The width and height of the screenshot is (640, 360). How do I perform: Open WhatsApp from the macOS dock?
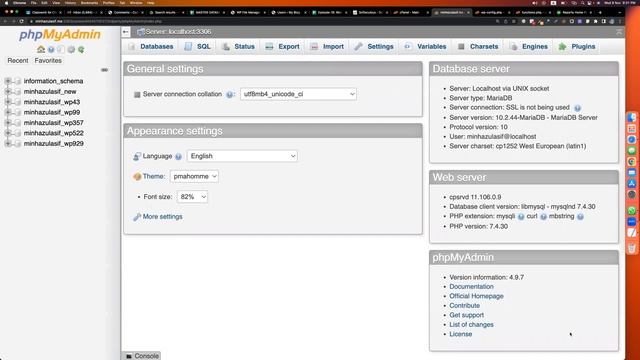point(631,211)
